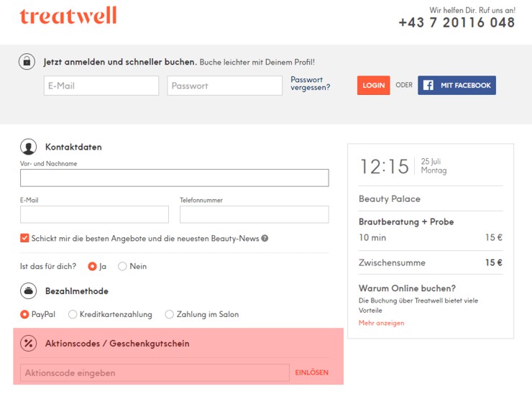Focus the login E-Mail field
Viewport: 532px width, 399px height.
101,86
